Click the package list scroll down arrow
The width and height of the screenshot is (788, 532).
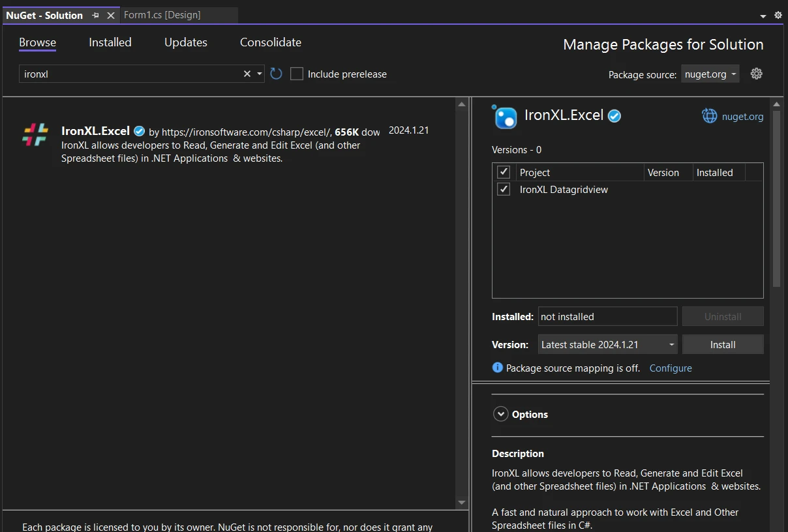(x=462, y=502)
